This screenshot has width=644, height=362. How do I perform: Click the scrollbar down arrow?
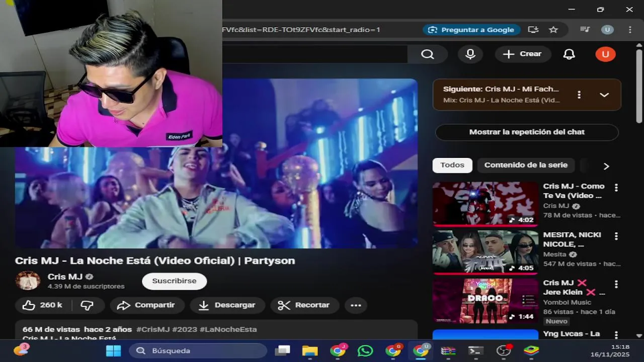point(639,335)
